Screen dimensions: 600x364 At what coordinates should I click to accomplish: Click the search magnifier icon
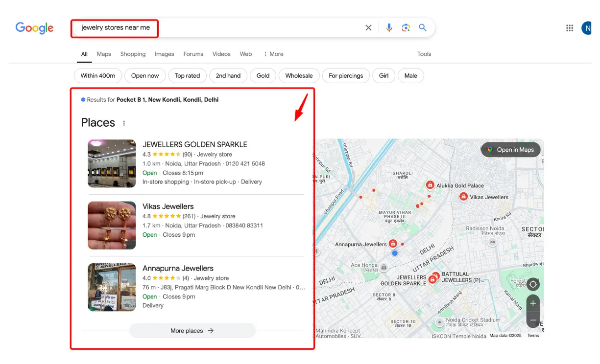click(x=422, y=28)
